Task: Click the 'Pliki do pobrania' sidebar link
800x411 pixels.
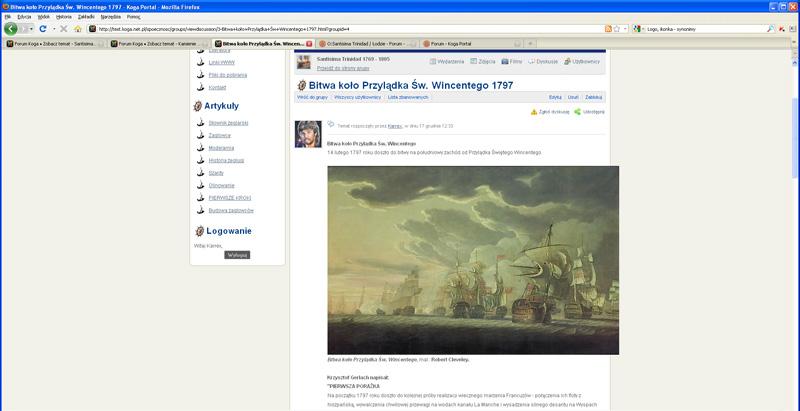Action: click(x=228, y=75)
